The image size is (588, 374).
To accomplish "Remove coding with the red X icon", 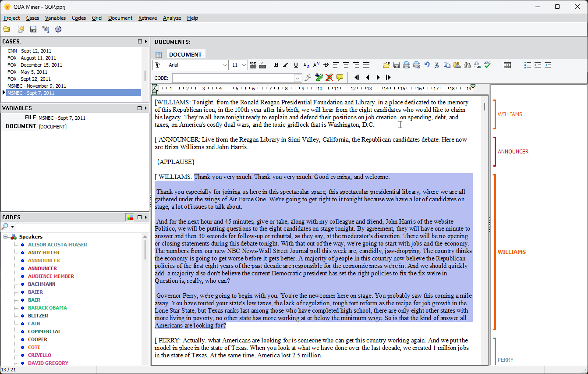I will (x=329, y=78).
